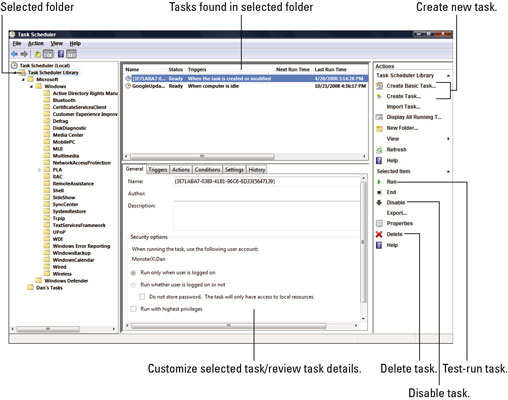
Task: Expand the PLA folder node
Action: click(39, 170)
